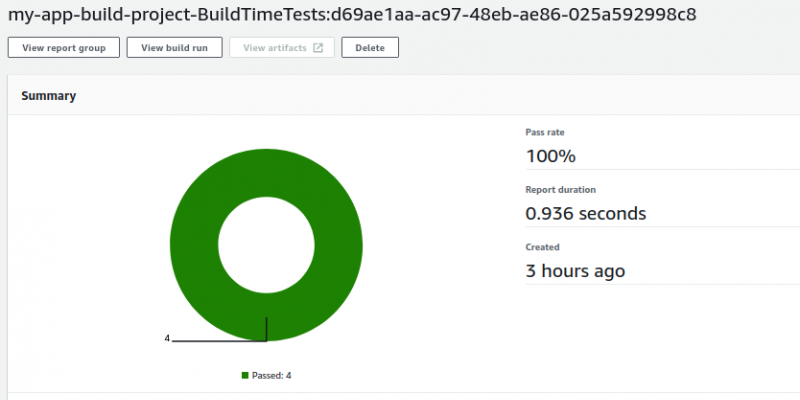Delete this test report
Image resolution: width=800 pixels, height=400 pixels.
[x=370, y=48]
